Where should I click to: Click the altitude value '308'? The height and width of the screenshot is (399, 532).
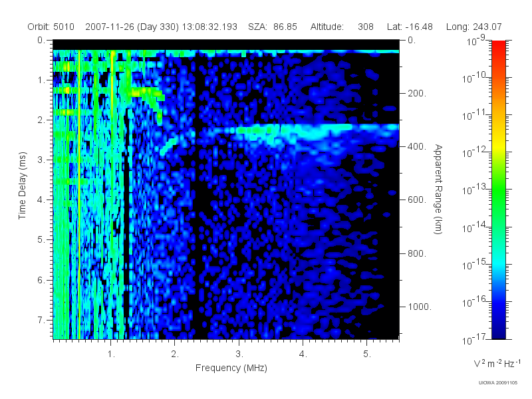click(x=365, y=27)
